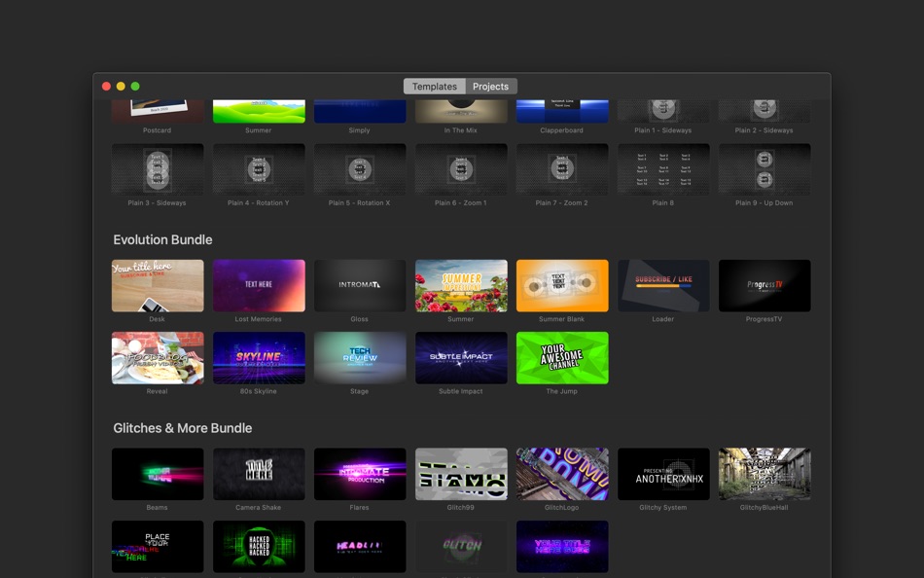Choose the Plain 4 - Rotation Y template

[259, 169]
